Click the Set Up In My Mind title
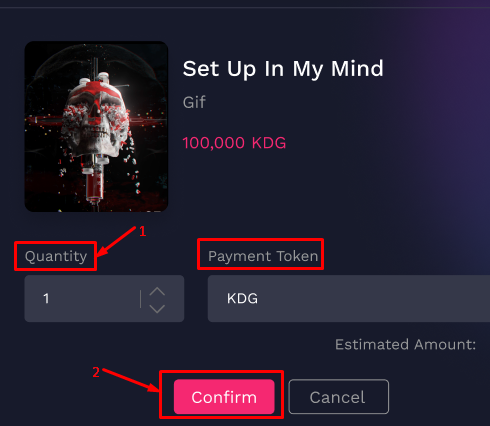The width and height of the screenshot is (490, 426). 283,69
